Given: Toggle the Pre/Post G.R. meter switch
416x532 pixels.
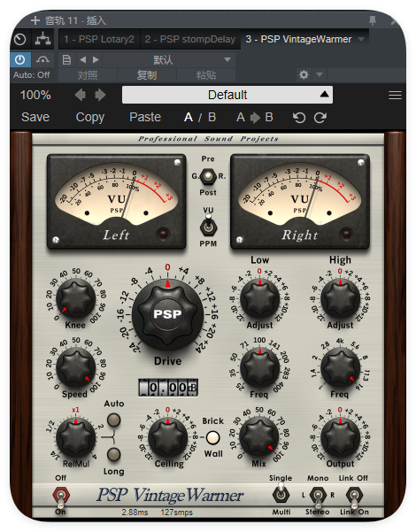Looking at the screenshot, I should click(x=208, y=176).
